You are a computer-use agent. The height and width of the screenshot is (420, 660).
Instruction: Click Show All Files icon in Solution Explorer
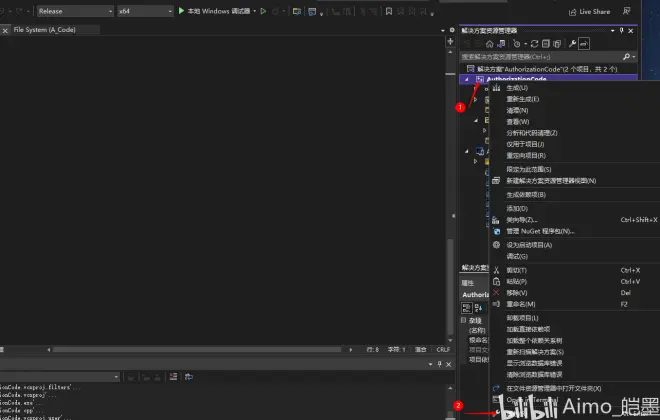[557, 44]
